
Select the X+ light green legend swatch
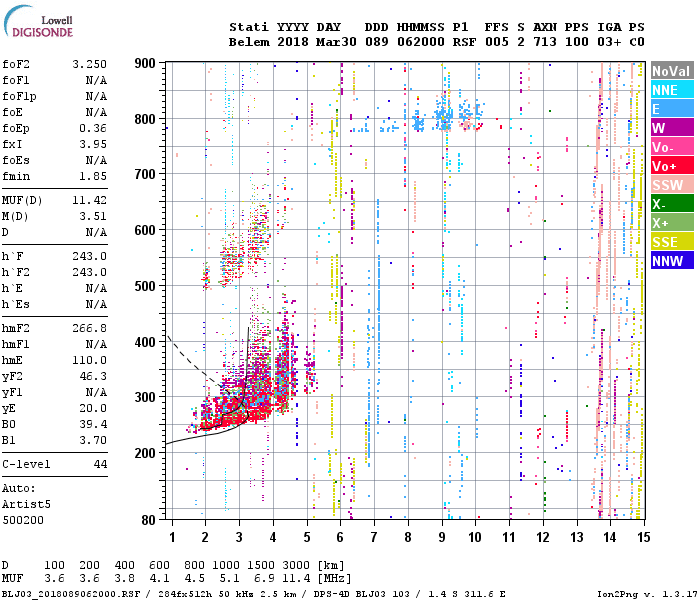(672, 222)
